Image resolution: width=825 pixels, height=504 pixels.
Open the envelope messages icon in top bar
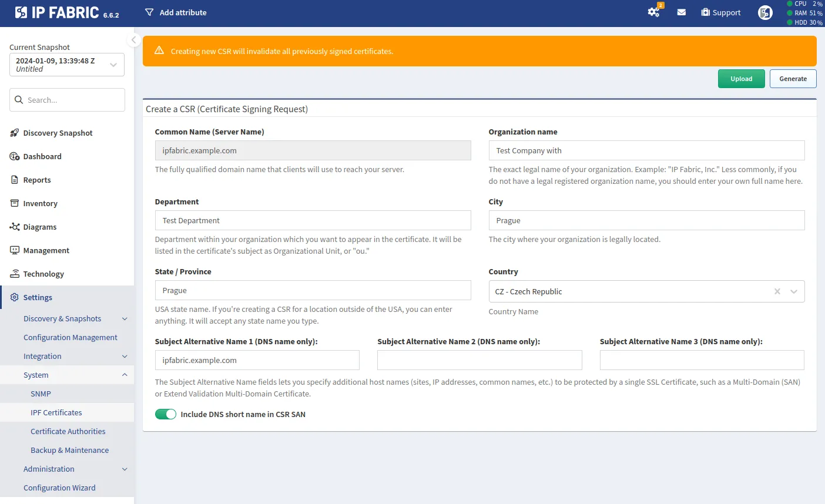[681, 12]
